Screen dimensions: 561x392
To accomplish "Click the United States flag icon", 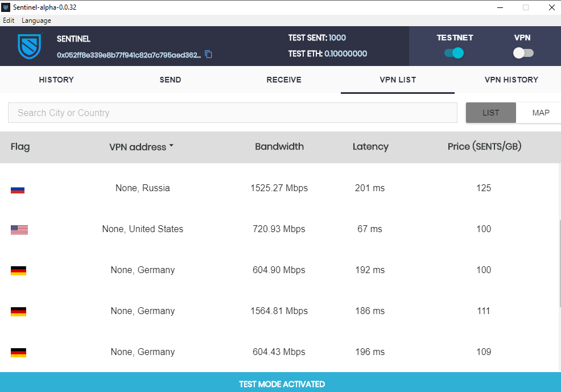I will click(x=19, y=230).
